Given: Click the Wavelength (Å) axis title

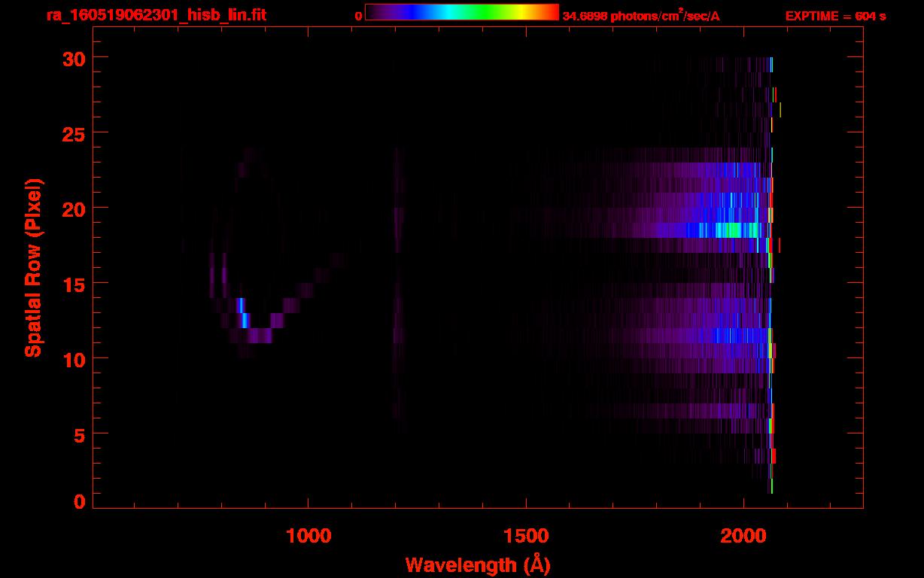Looking at the screenshot, I should point(478,564).
